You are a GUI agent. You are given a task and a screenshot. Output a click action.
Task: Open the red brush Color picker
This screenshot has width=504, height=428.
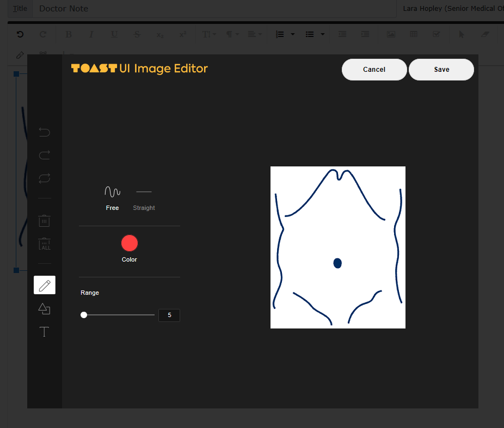(x=130, y=243)
